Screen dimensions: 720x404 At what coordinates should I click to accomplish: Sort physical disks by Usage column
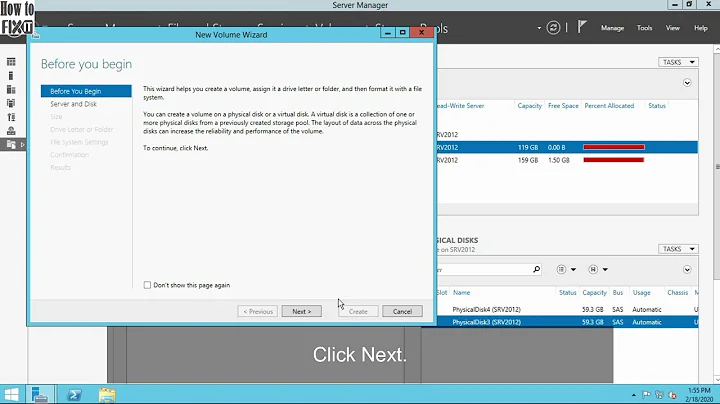point(641,292)
